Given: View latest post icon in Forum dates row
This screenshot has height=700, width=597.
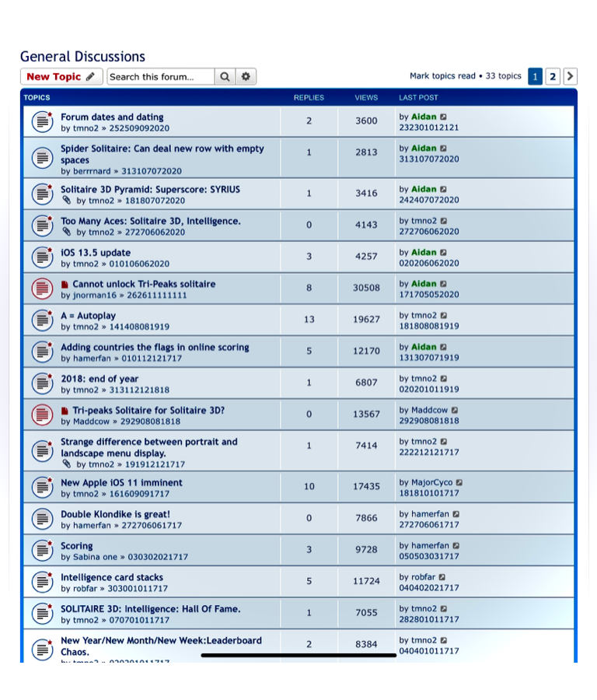Looking at the screenshot, I should pyautogui.click(x=443, y=117).
